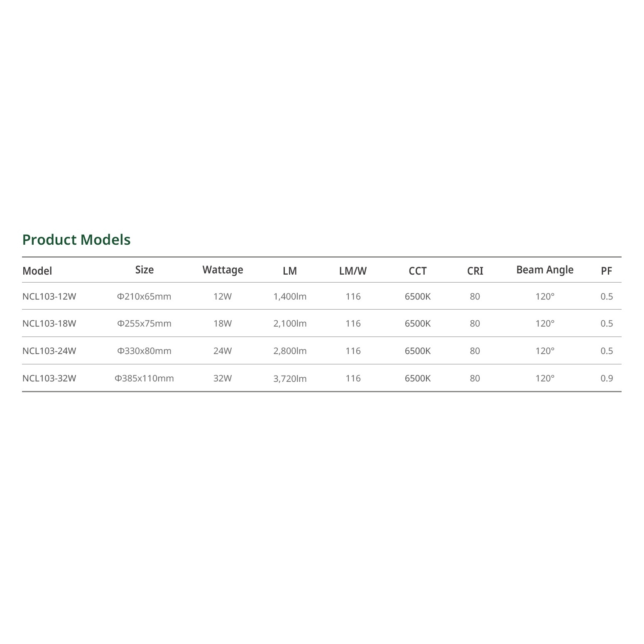Click the NCL103-32W model name
Viewport: 644px width, 644px height.
point(49,379)
